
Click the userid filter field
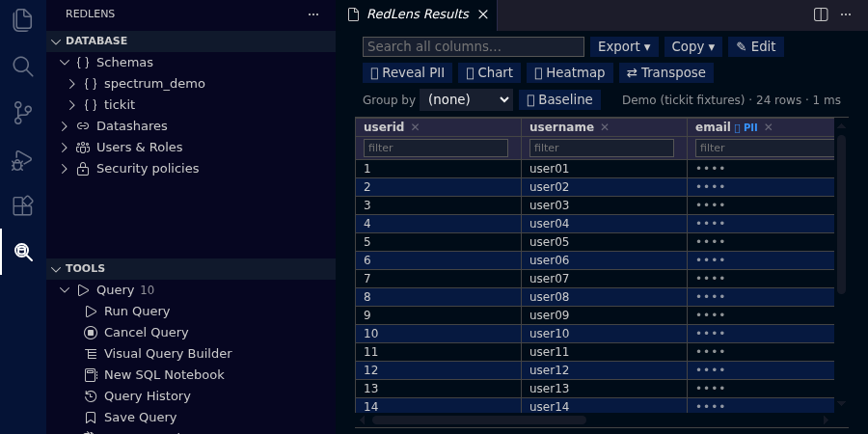(436, 148)
